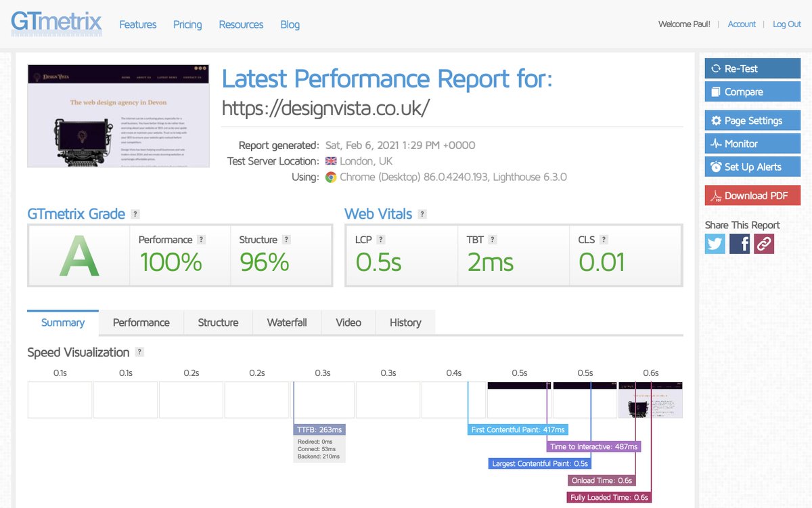
Task: Click the GTmetrix logo
Action: click(54, 22)
